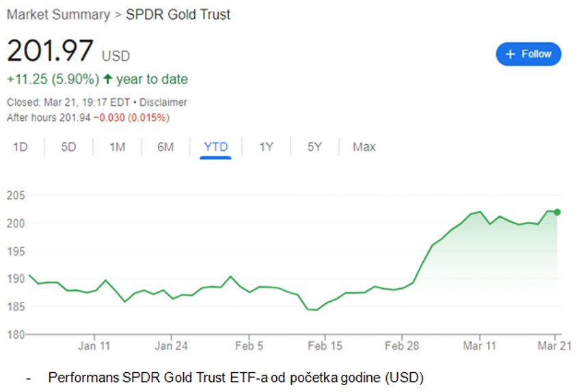Select the YTD tab
The image size is (581, 392).
215,147
